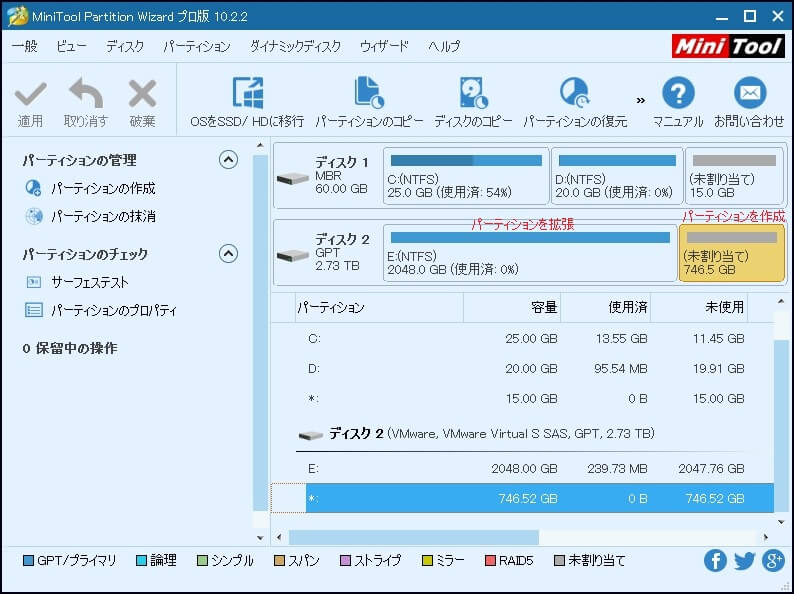This screenshot has height=594, width=794.
Task: Click パーティションの作成 sidebar icon
Action: pos(33,188)
